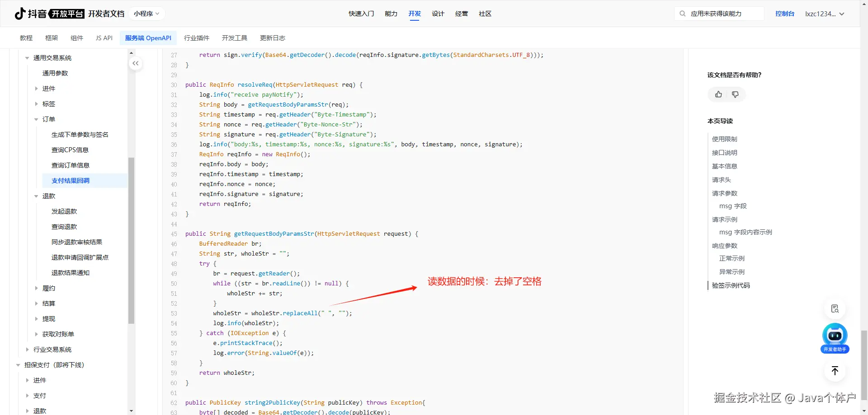Jump to 接口说明 section
868x415 pixels.
pos(725,153)
